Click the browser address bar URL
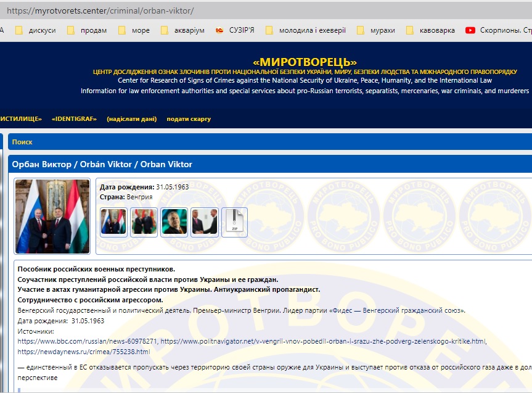 (x=100, y=11)
